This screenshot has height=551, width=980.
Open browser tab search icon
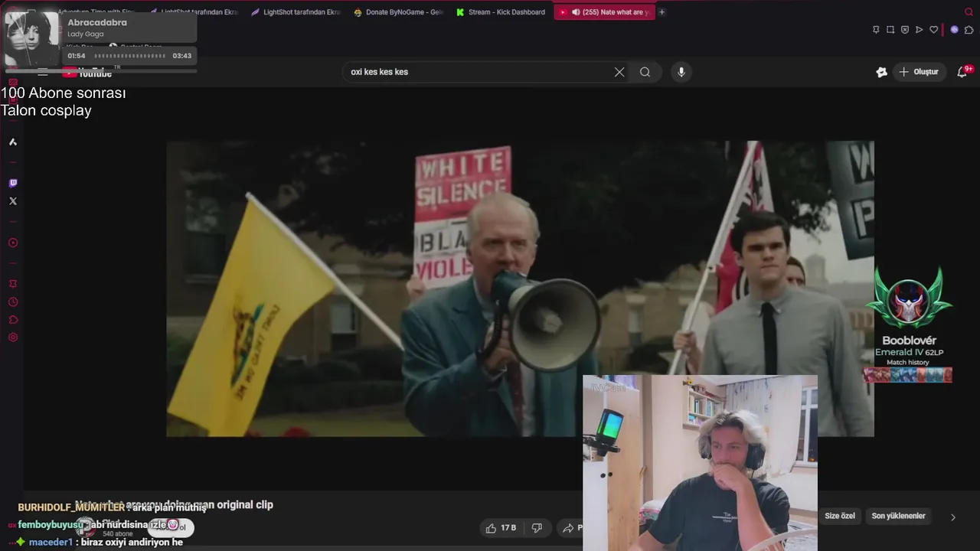[x=969, y=12]
